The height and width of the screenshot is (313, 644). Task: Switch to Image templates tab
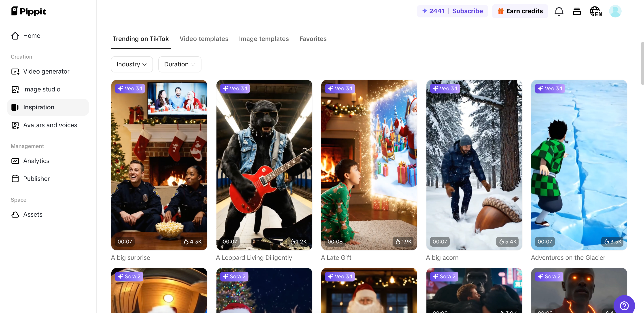pyautogui.click(x=264, y=39)
